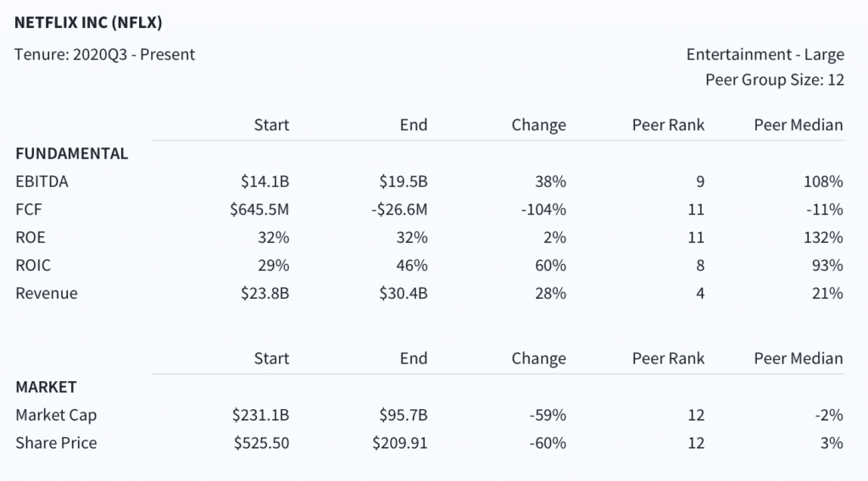
Task: Click the Peer Group Size: 12 label
Action: 775,80
